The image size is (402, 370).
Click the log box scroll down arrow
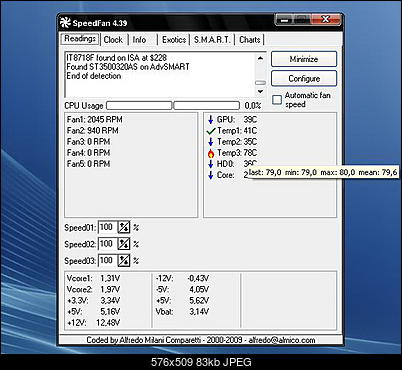click(x=260, y=91)
